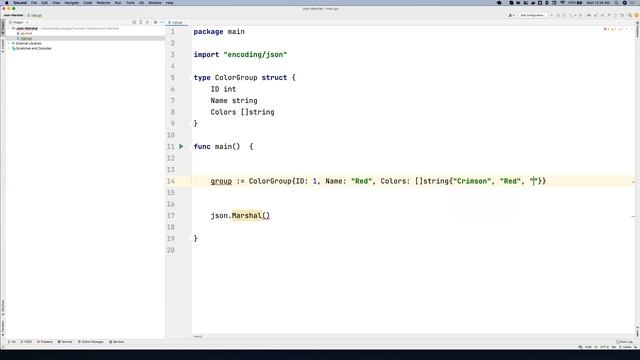Open the Edit menu
The width and height of the screenshot is (640, 360).
point(44,3)
